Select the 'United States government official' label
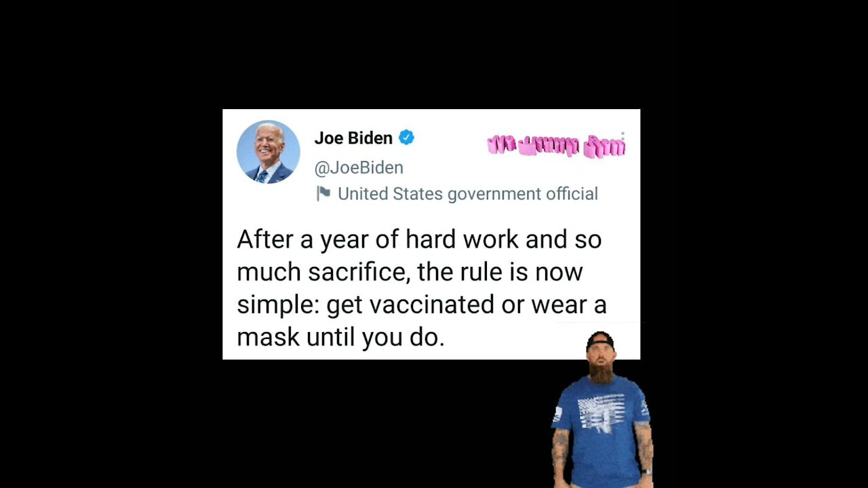This screenshot has width=868, height=488. [468, 194]
